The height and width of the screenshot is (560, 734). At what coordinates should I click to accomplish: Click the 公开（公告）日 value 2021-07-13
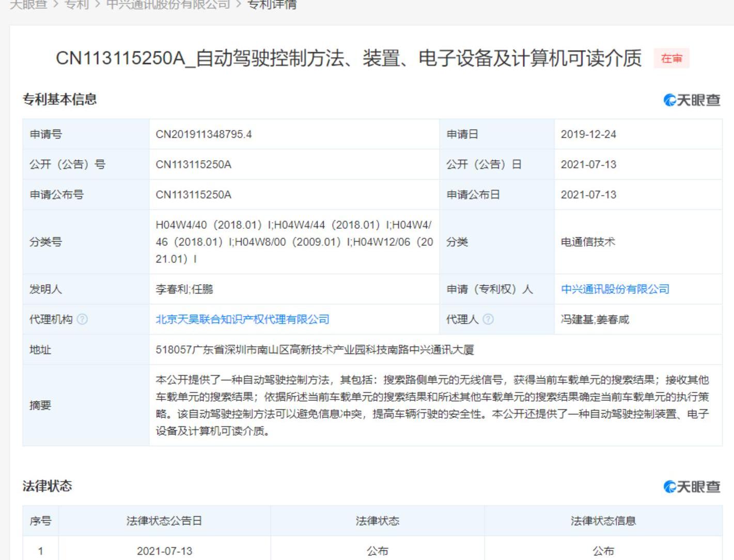pos(588,165)
